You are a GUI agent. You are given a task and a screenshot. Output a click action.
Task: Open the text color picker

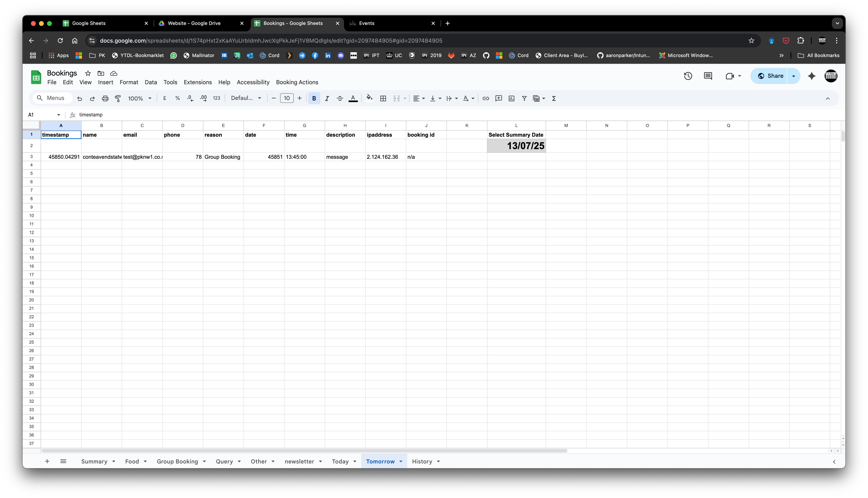click(353, 98)
